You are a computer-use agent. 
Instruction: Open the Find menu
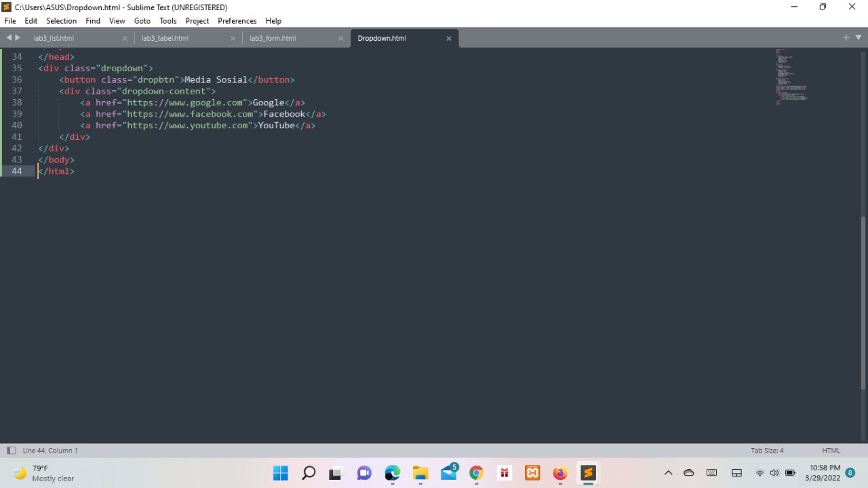[x=93, y=21]
